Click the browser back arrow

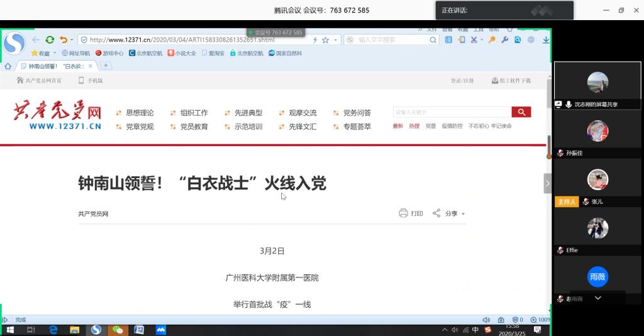[x=36, y=40]
